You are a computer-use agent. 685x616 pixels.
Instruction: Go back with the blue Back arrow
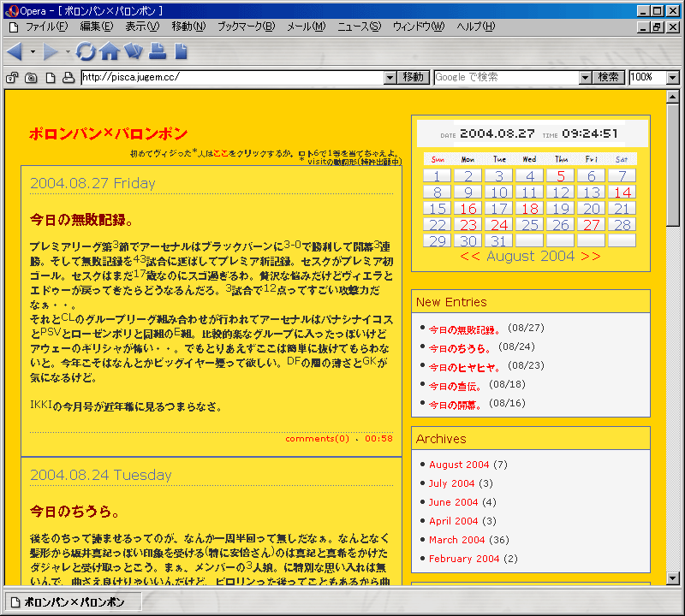coord(15,51)
